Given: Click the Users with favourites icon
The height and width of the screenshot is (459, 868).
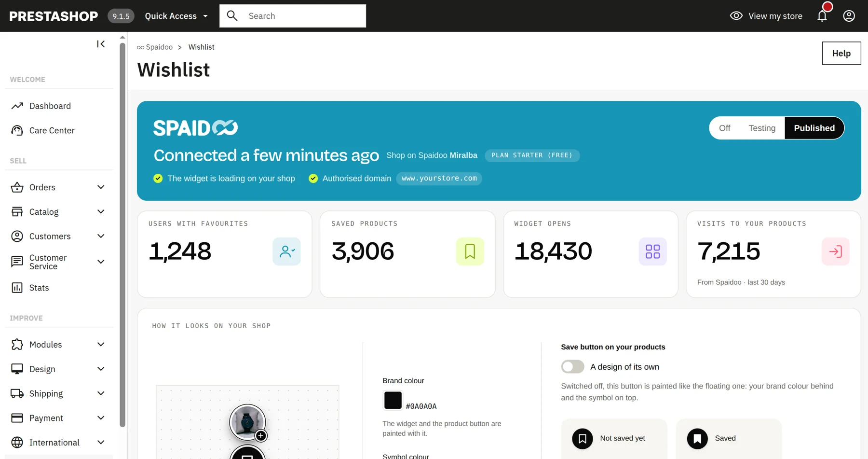Looking at the screenshot, I should pos(286,251).
